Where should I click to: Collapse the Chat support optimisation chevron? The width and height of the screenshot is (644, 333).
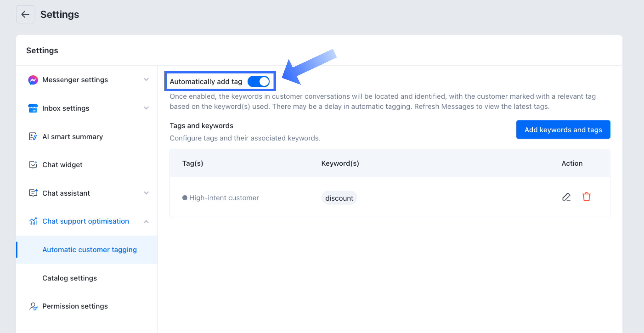[146, 221]
